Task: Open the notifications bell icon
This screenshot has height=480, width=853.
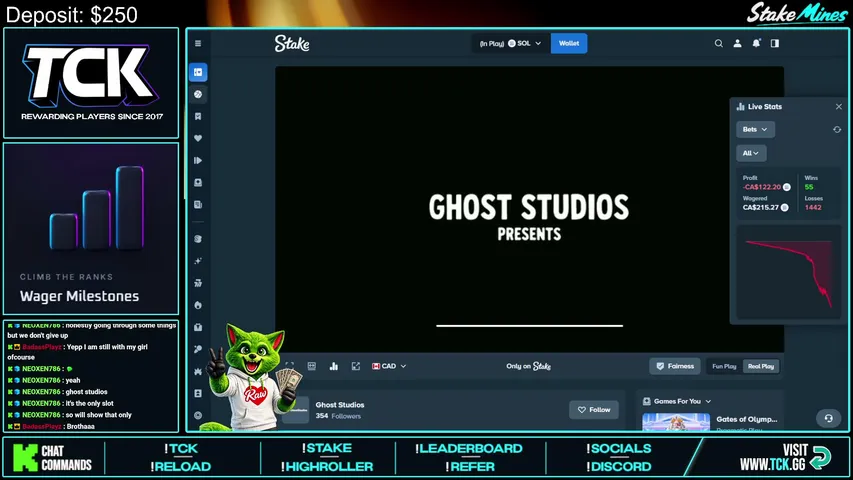Action: pos(756,43)
